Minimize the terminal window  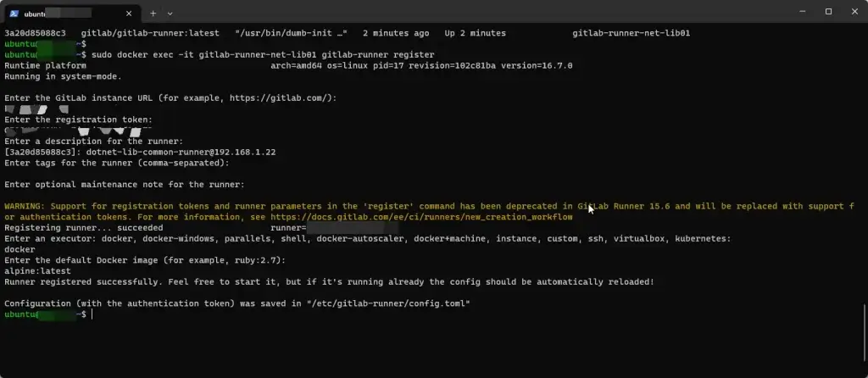click(x=803, y=11)
